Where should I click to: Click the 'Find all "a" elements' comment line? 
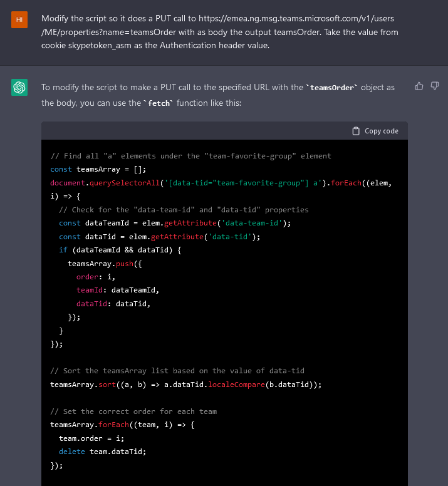point(190,156)
